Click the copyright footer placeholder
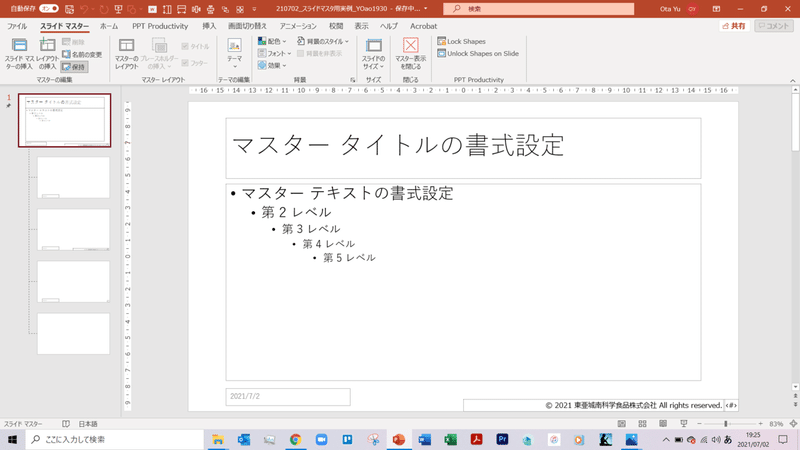Screen dimensions: 800x450 tap(593, 405)
